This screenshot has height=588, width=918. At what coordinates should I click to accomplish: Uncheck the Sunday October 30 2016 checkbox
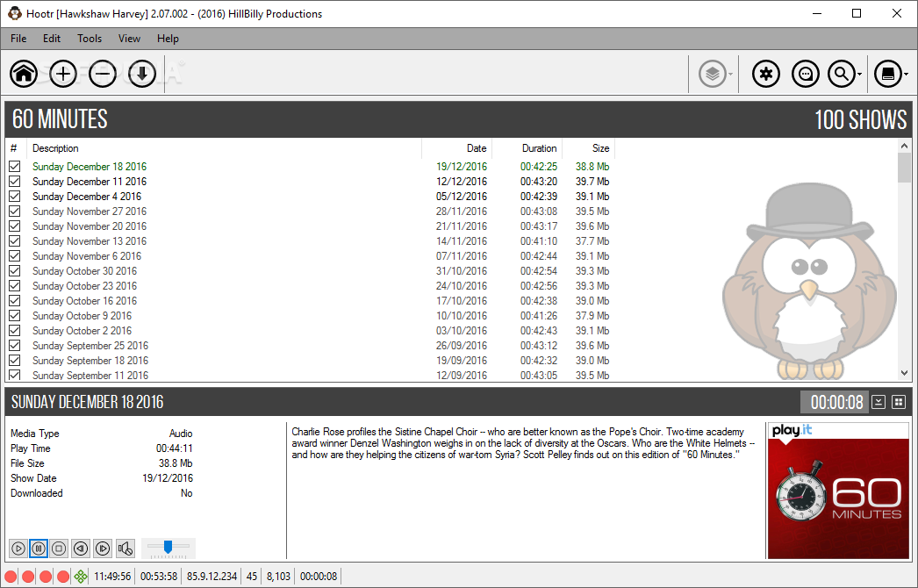pos(15,271)
